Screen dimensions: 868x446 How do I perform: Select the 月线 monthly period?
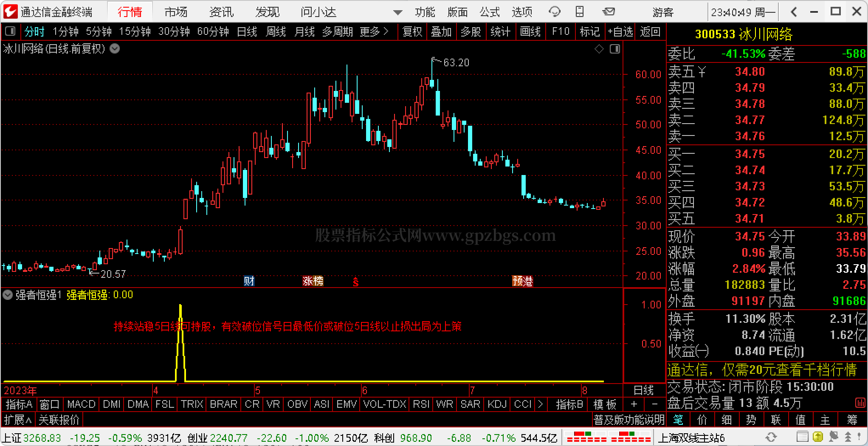click(304, 31)
